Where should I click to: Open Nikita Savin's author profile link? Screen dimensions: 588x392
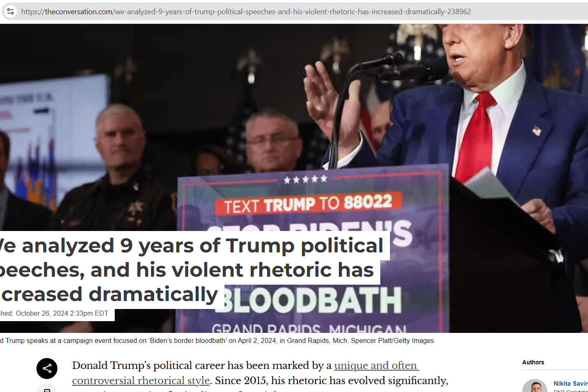point(570,384)
